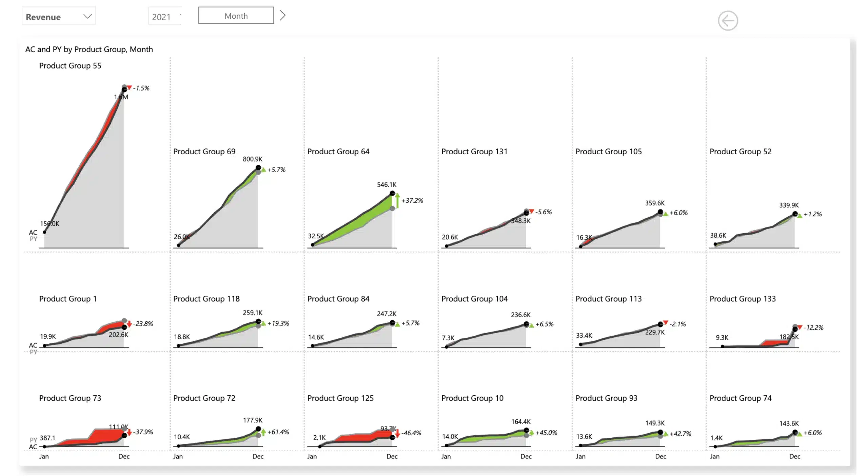Click the red -1.5% variance marker on Product Group 55
Screen dimensions: 868x476
click(x=129, y=87)
